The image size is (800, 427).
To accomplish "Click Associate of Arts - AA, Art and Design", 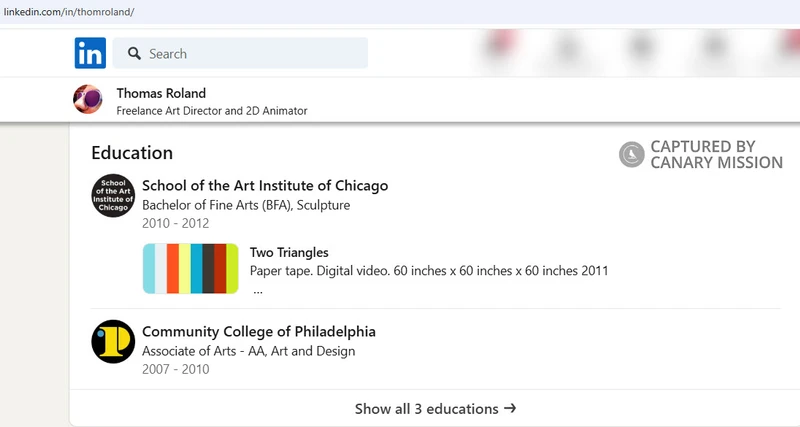I will point(248,351).
